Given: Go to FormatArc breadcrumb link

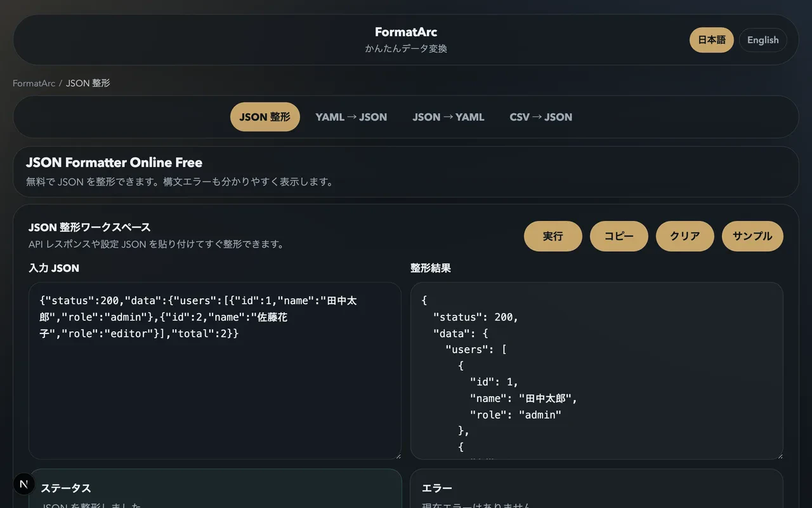Looking at the screenshot, I should pos(34,83).
